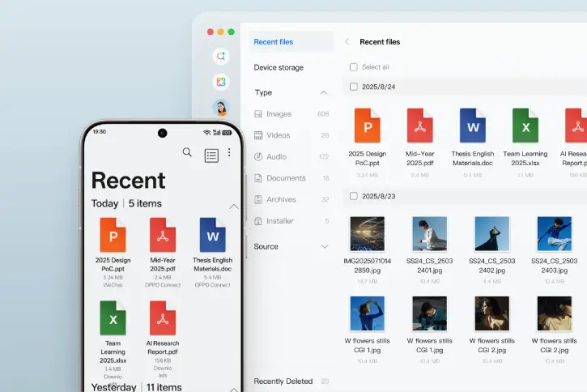This screenshot has height=392, width=587.
Task: Click the Audio category icon
Action: pyautogui.click(x=258, y=156)
